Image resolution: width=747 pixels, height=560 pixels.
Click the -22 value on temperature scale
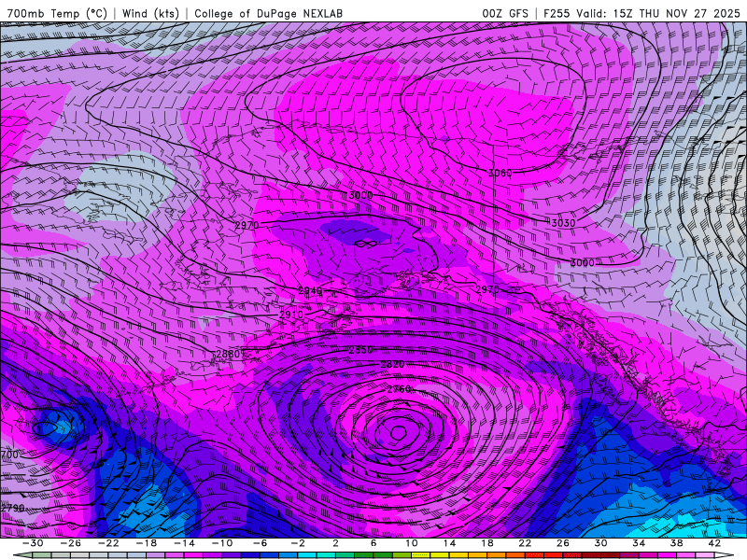pyautogui.click(x=108, y=543)
